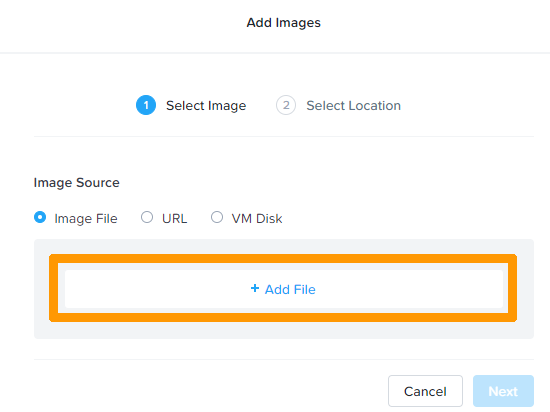Screen dimensions: 550x412
Task: Click the step 2 circle icon
Action: pyautogui.click(x=286, y=105)
